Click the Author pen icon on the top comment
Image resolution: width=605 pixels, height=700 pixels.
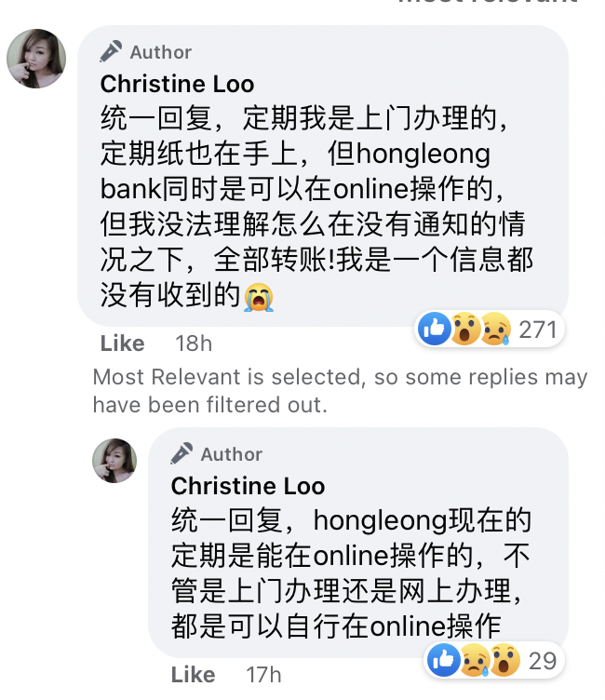pos(112,51)
